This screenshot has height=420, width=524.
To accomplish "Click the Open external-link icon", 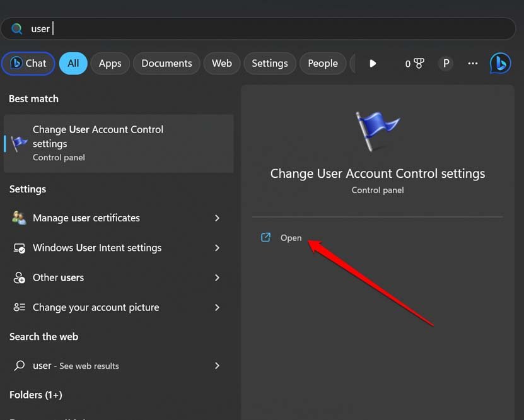I will (x=265, y=237).
